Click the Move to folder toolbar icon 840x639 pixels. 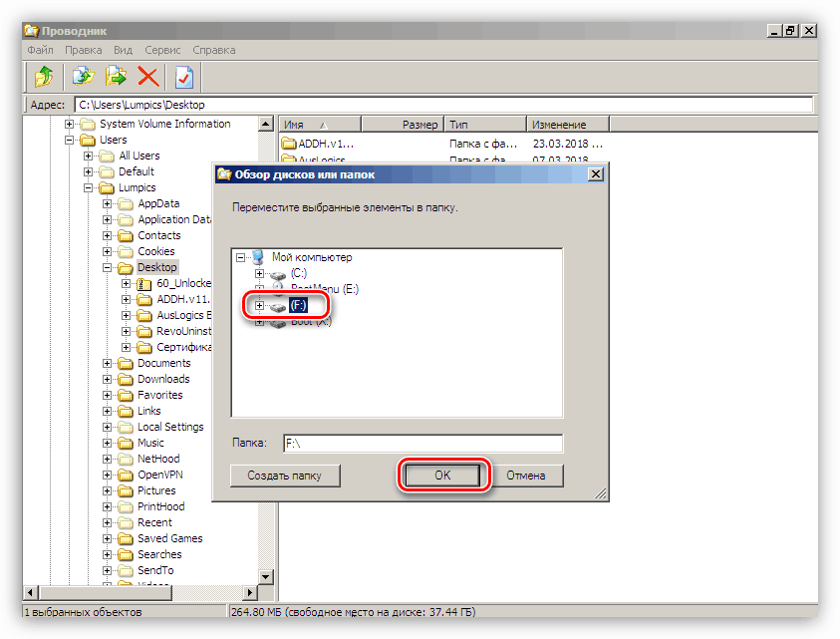click(x=116, y=77)
